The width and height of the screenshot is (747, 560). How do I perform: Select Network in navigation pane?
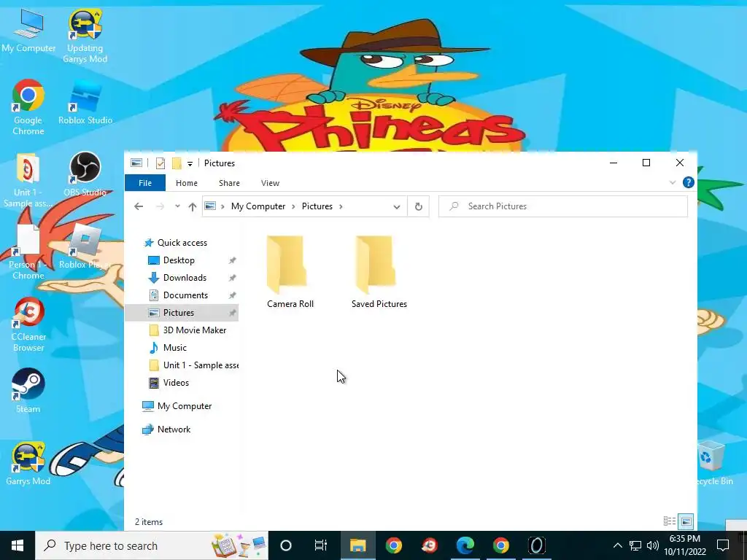pyautogui.click(x=174, y=429)
